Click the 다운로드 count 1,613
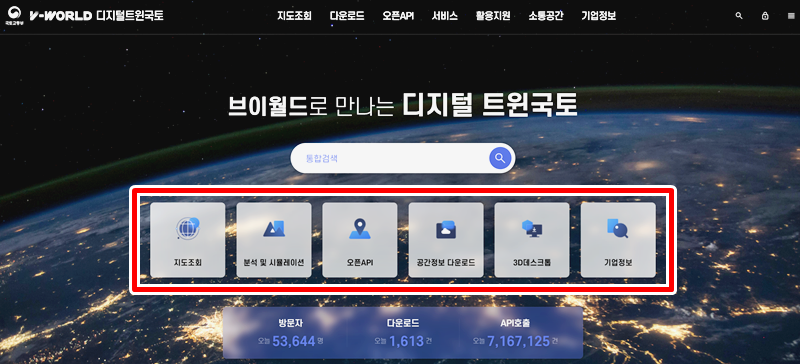 (407, 341)
